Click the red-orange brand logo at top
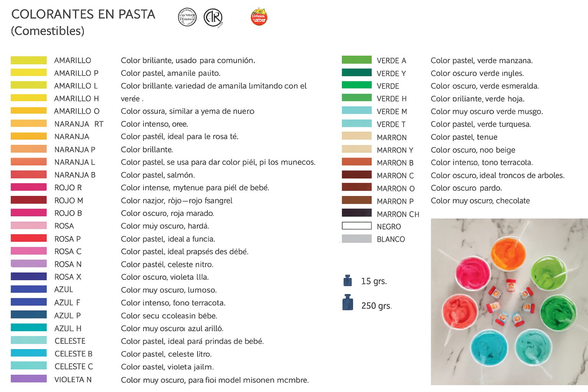This screenshot has width=588, height=392. [259, 17]
